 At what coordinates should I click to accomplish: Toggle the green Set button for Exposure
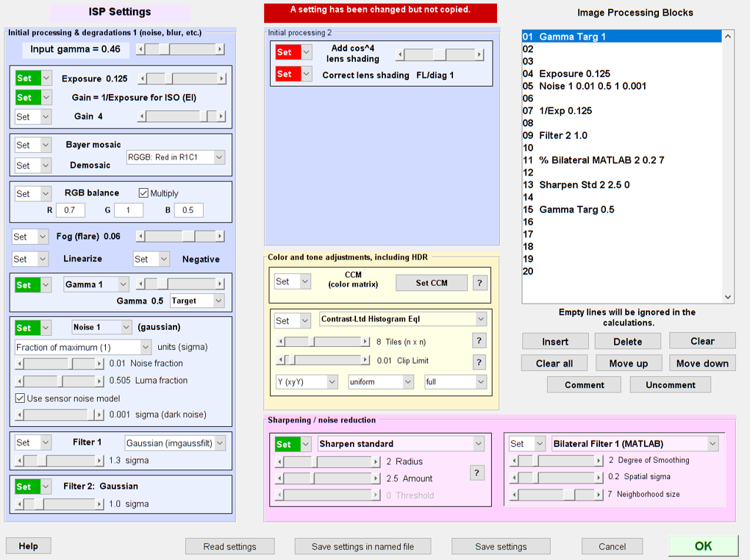[25, 79]
